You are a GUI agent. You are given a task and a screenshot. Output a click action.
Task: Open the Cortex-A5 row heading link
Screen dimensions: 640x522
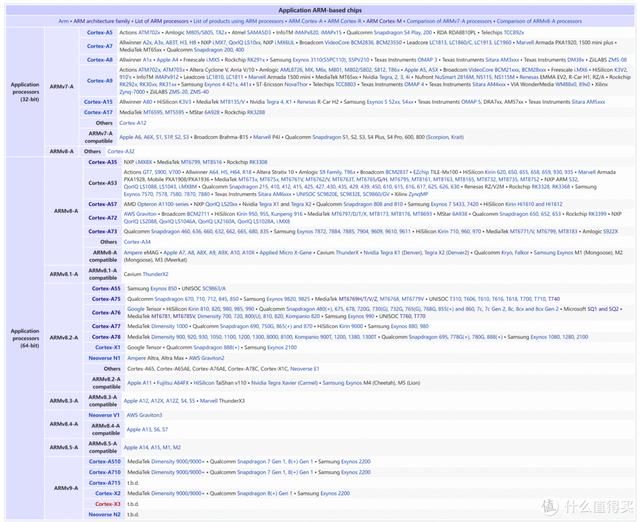100,32
